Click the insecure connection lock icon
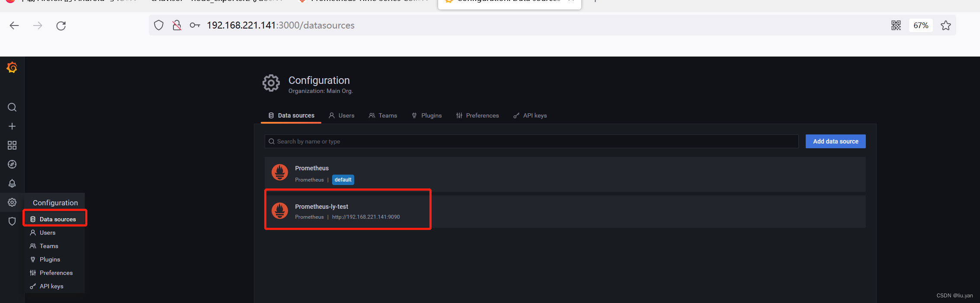The image size is (980, 303). 177,26
